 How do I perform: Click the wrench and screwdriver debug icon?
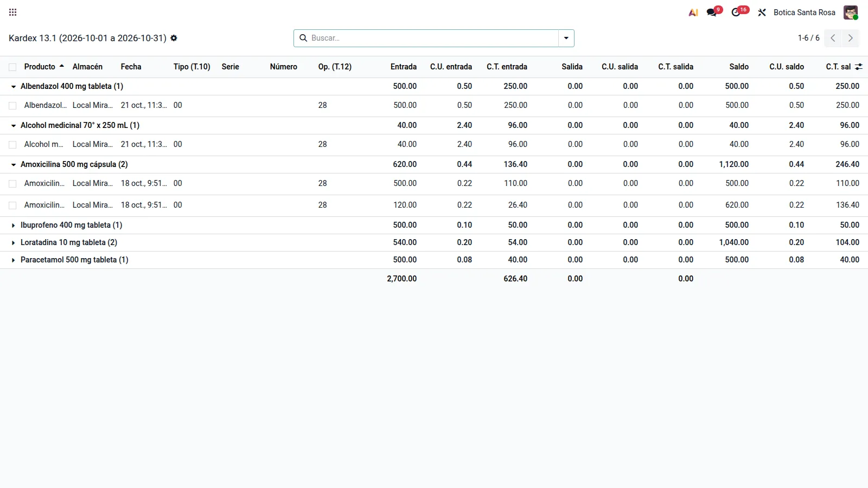click(762, 12)
